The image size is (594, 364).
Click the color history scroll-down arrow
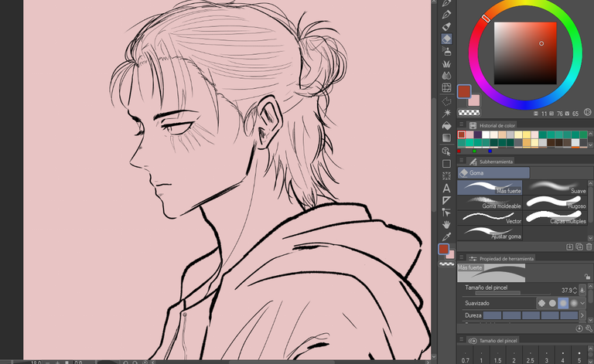591,145
